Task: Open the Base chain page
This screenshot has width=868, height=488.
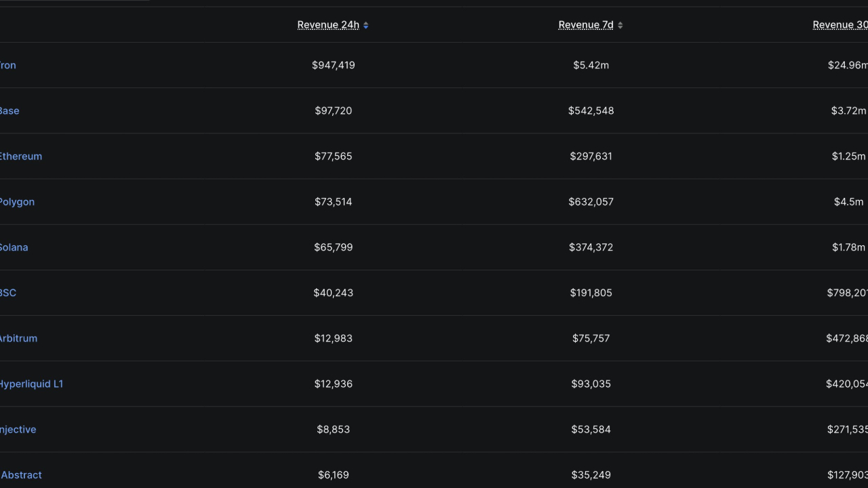Action: [x=9, y=110]
